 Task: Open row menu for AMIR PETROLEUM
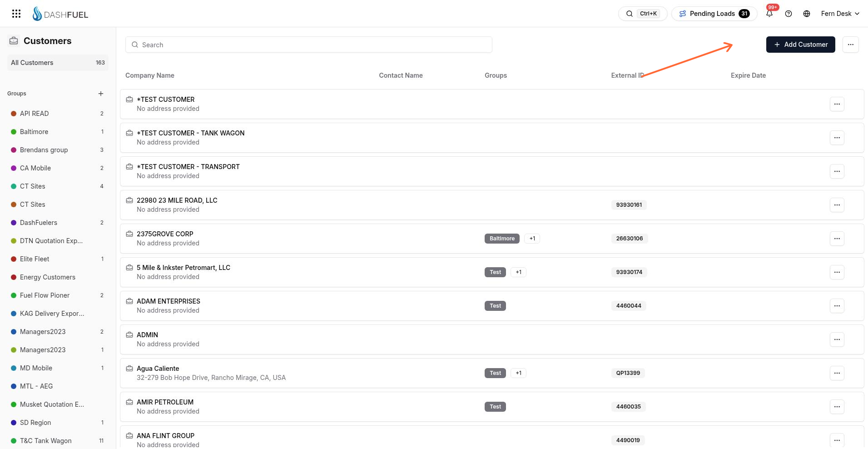(837, 407)
